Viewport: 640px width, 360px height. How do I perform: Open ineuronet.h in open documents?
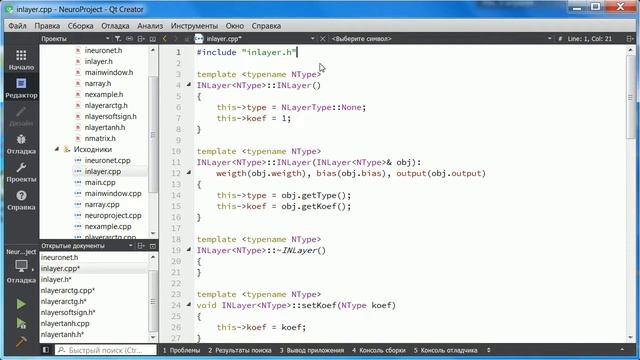click(x=59, y=258)
